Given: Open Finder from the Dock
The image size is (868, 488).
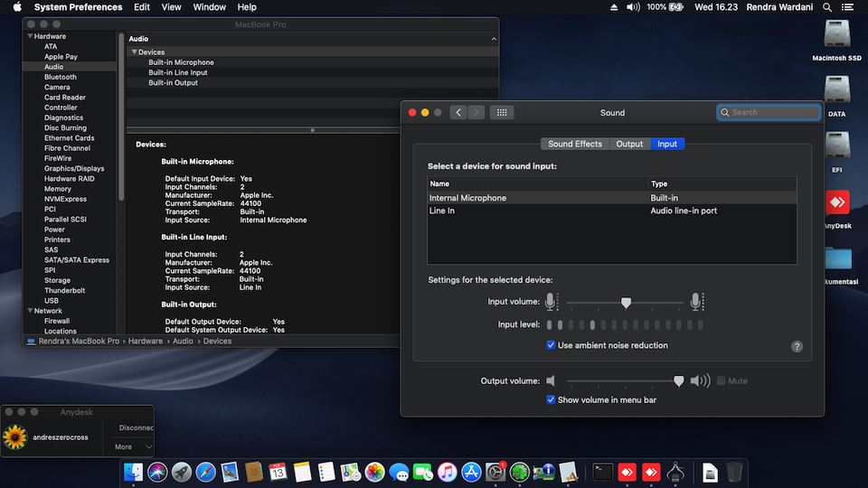Looking at the screenshot, I should (x=134, y=472).
